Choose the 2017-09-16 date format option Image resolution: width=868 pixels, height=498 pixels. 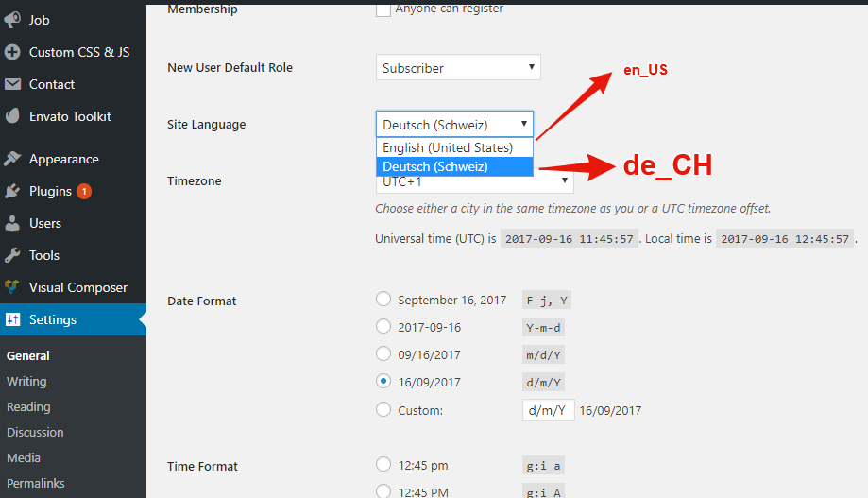point(383,327)
